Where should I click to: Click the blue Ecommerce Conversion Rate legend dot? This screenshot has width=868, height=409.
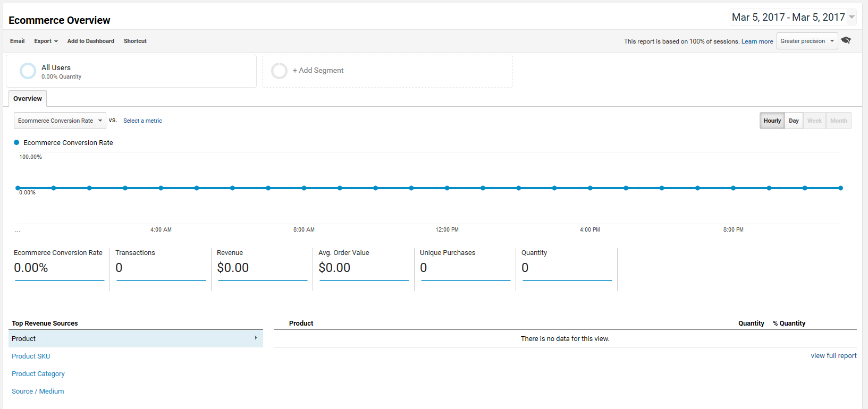point(16,142)
